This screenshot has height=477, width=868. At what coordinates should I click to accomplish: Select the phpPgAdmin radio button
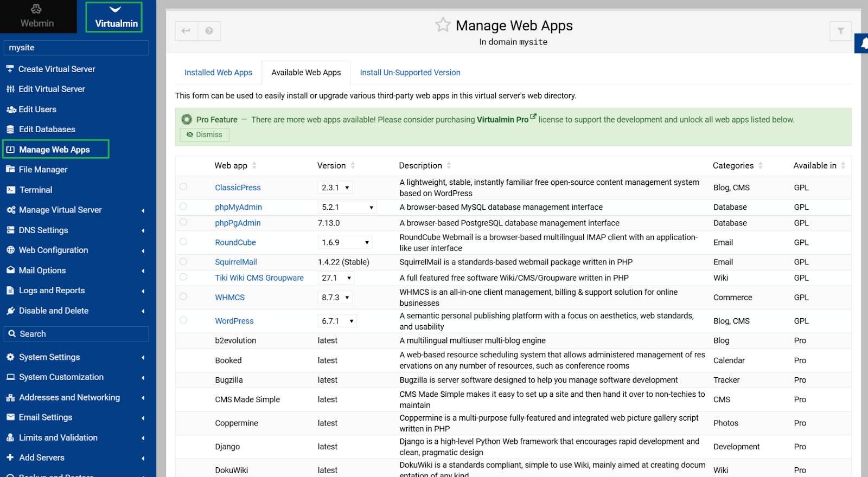click(x=183, y=222)
